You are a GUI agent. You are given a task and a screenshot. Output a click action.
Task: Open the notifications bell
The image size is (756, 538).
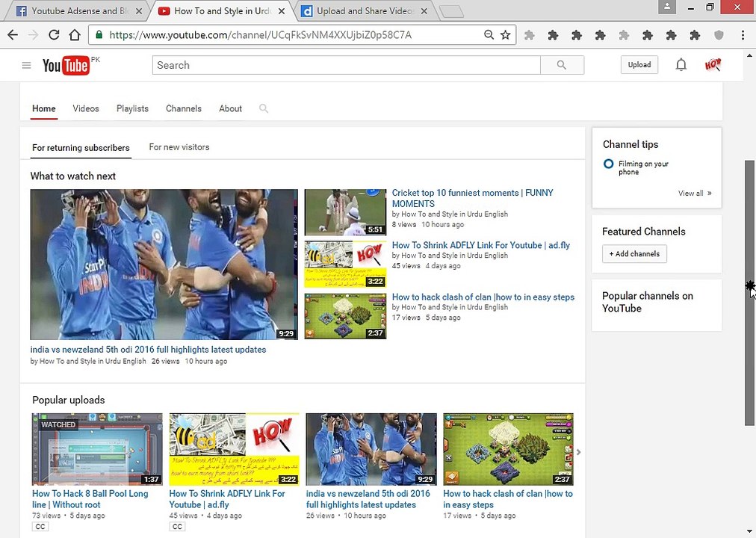pos(681,64)
